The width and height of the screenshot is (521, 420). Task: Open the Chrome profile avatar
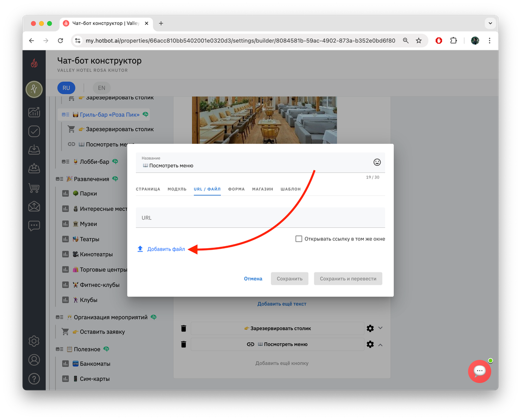475,41
